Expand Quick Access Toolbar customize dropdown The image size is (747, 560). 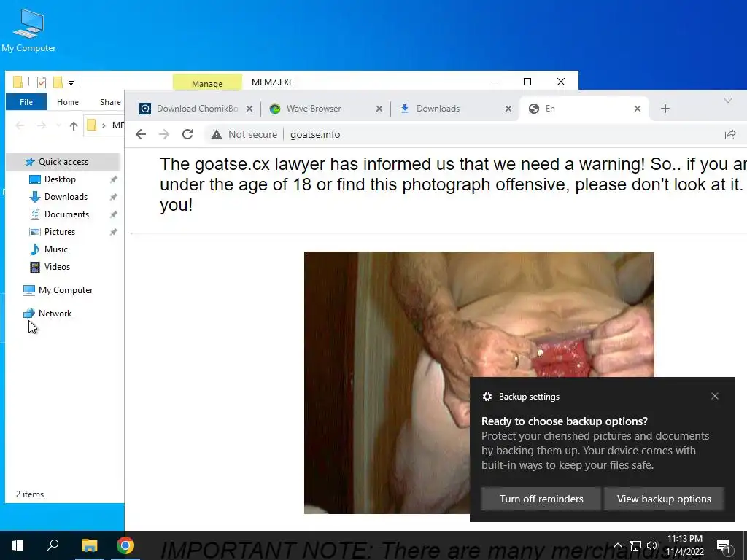(x=71, y=83)
